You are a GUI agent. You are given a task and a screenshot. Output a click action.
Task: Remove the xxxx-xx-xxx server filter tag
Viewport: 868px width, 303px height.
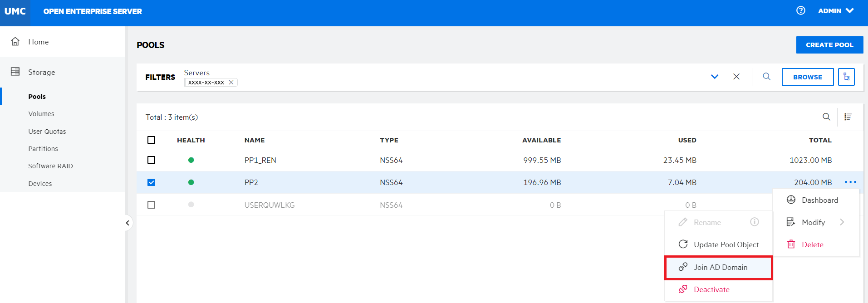[231, 83]
